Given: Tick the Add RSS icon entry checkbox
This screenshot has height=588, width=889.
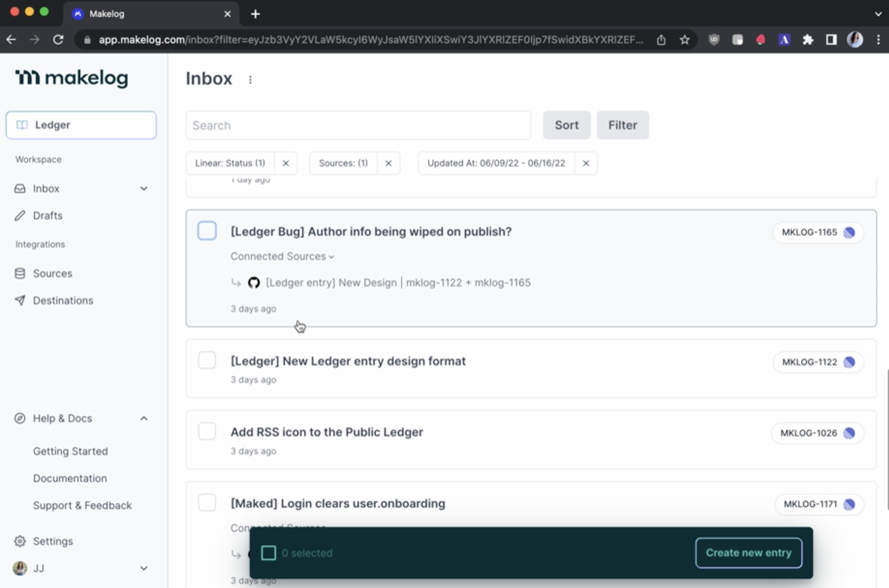Looking at the screenshot, I should click(x=207, y=432).
